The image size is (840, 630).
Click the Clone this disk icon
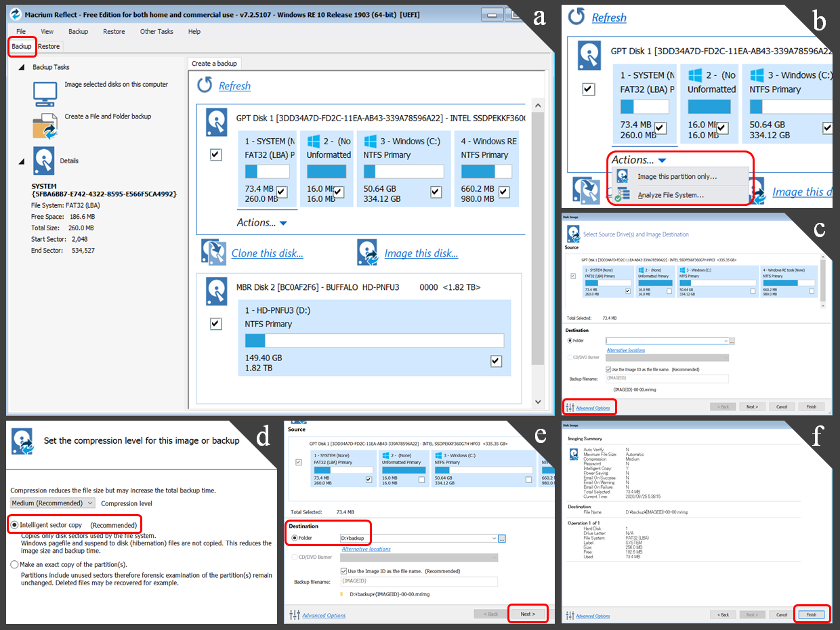click(x=213, y=252)
